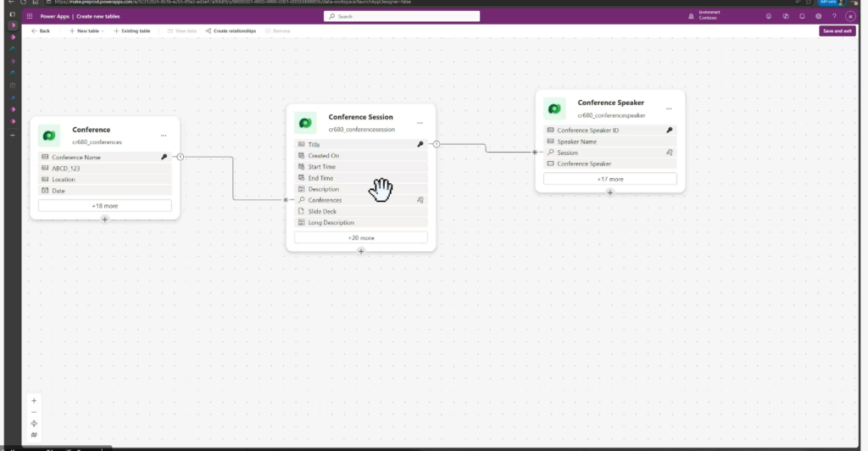Click the Conference Session table title
Image resolution: width=868 pixels, height=451 pixels.
(360, 117)
